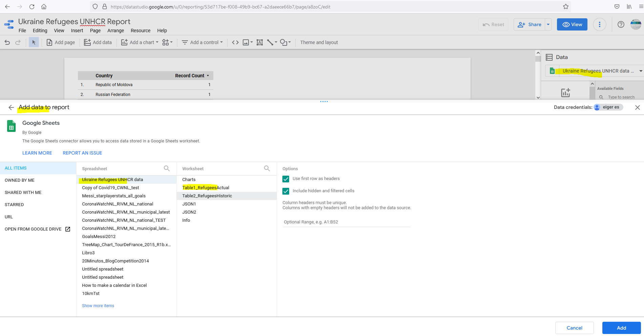Click the chart icon in the Data panel
Screen dimensions: 644x336
click(x=565, y=93)
